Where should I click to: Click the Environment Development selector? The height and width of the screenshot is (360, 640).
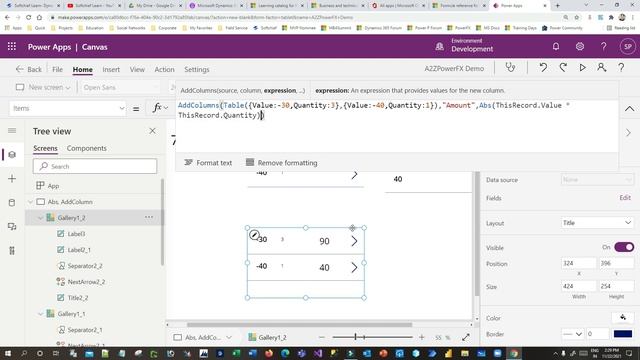tap(464, 45)
